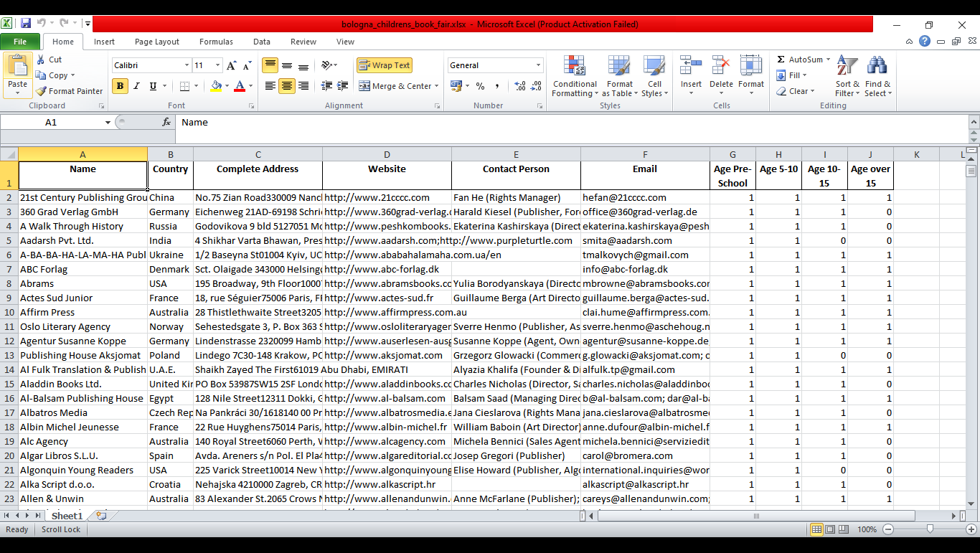
Task: Open the font size dropdown
Action: point(218,65)
